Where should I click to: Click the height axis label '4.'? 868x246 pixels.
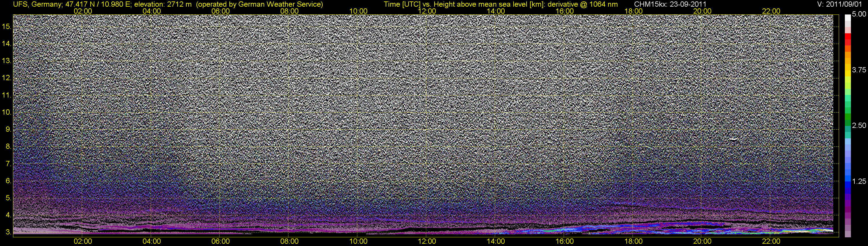(8, 215)
